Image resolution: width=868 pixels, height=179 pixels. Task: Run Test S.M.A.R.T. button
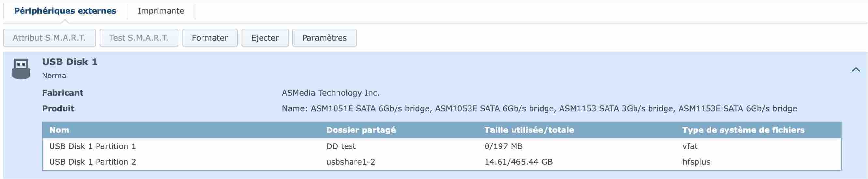pos(139,38)
